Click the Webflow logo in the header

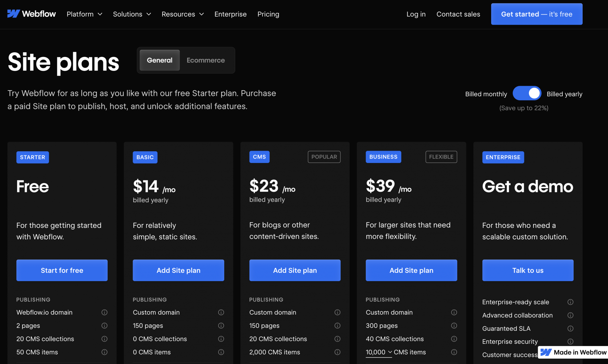[31, 14]
